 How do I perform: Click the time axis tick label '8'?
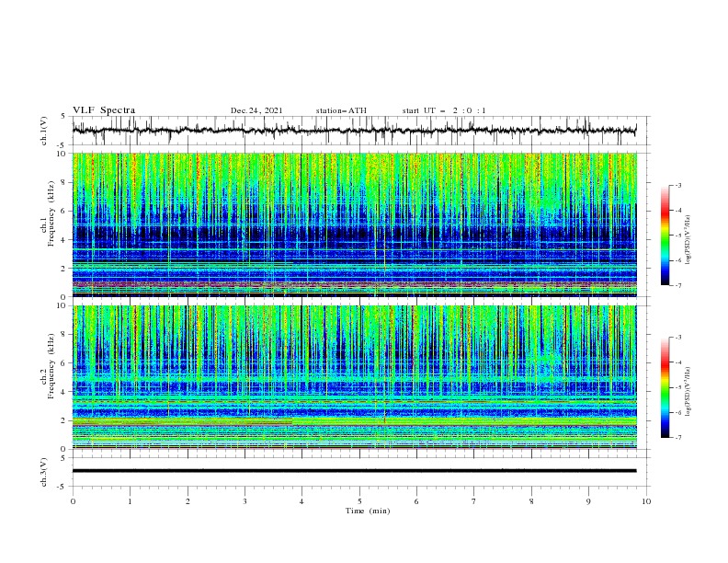point(531,501)
